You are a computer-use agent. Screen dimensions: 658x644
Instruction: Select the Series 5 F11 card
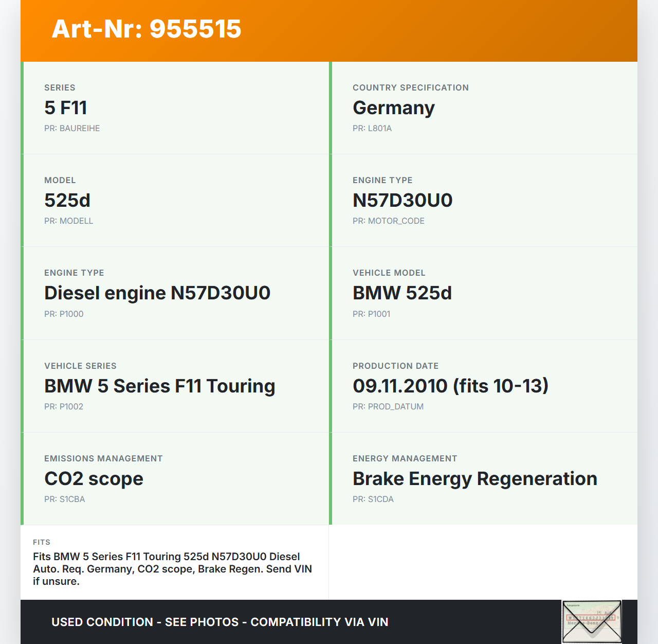click(x=175, y=108)
